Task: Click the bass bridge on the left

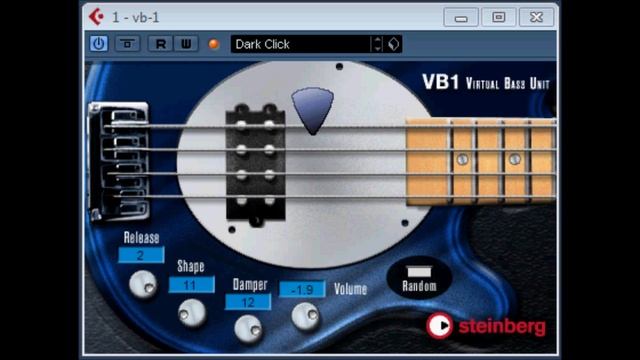Action: click(119, 161)
